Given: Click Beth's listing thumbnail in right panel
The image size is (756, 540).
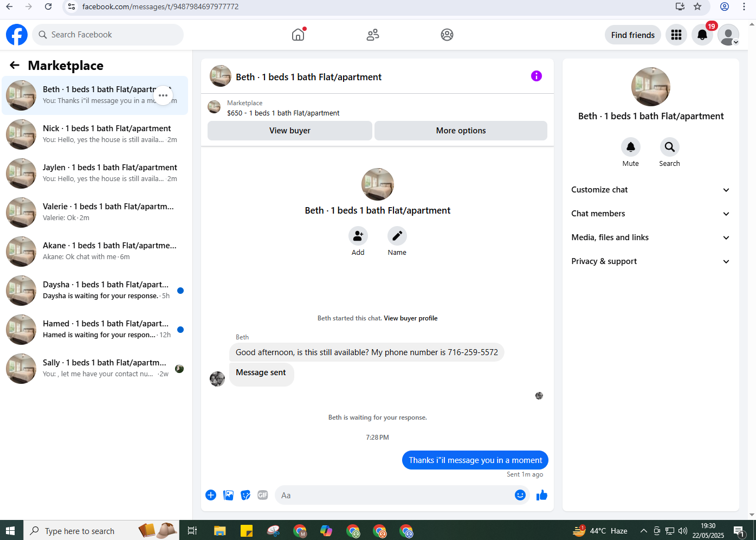Looking at the screenshot, I should tap(651, 87).
